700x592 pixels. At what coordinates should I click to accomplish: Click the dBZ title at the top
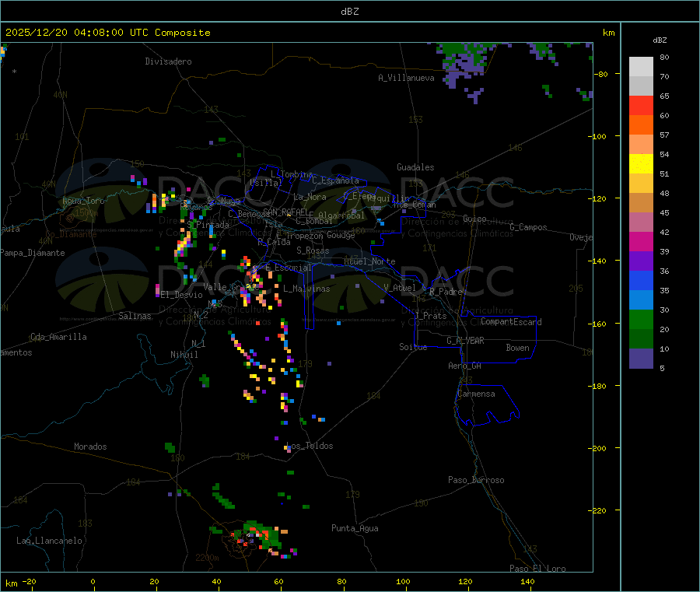[349, 11]
